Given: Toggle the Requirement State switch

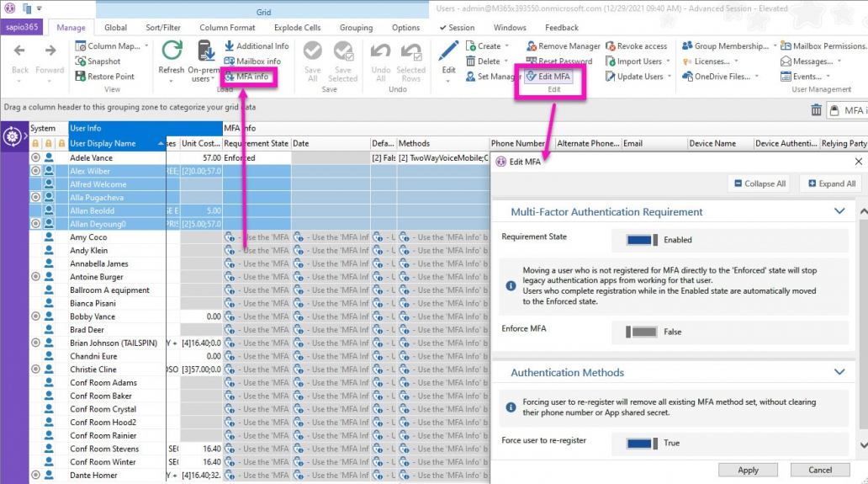Looking at the screenshot, I should tap(642, 240).
